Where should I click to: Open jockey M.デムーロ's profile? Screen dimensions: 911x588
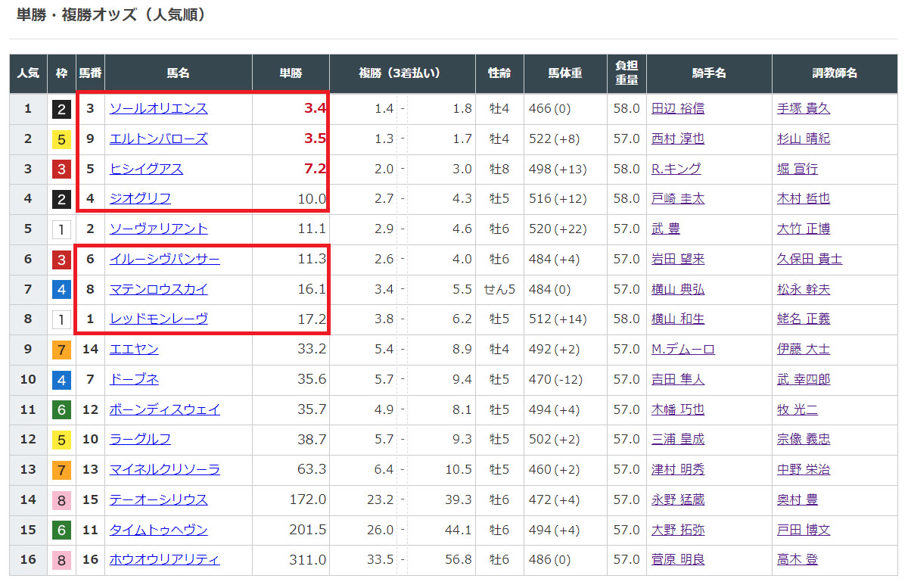(x=682, y=349)
